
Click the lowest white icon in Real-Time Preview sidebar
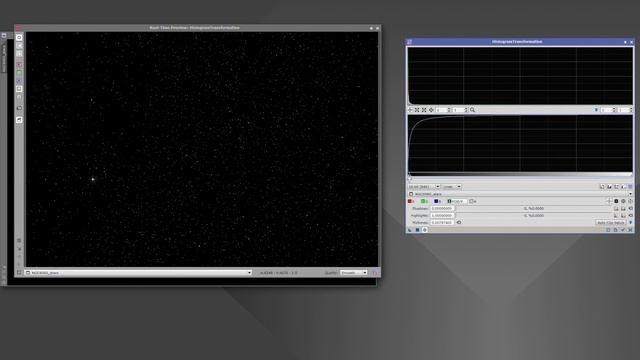click(x=19, y=120)
